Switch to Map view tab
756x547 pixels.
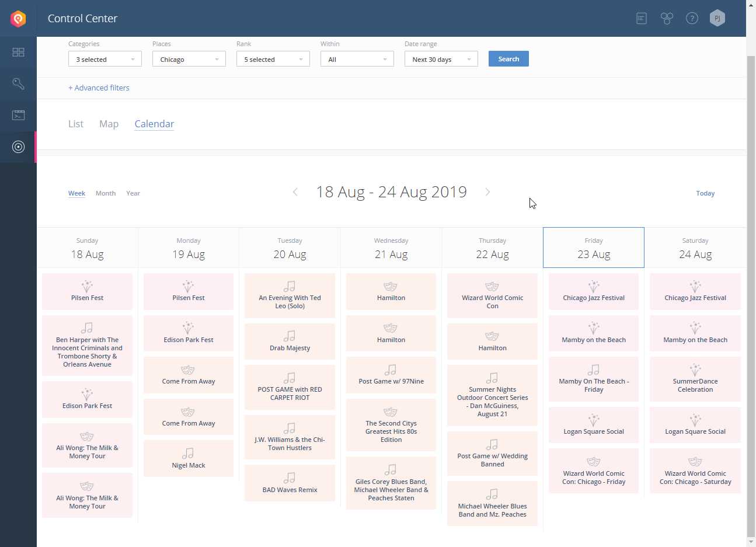(109, 124)
